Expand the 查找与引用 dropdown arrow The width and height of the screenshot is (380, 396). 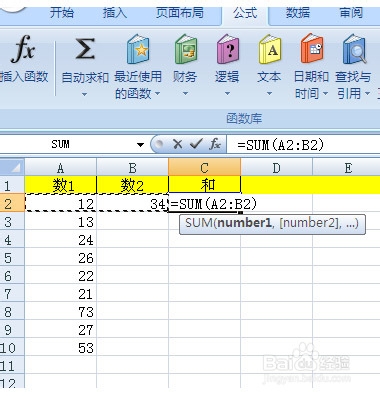tap(367, 94)
